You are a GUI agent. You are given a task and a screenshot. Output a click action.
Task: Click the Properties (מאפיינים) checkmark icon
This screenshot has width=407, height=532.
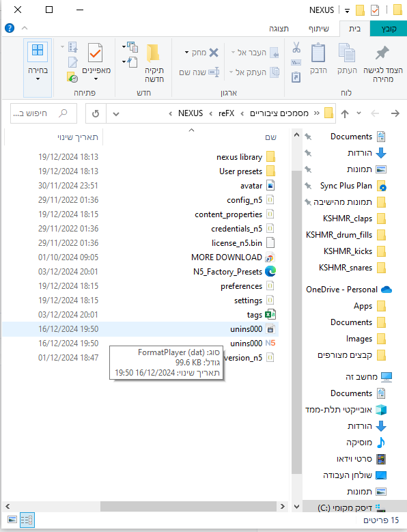96,53
